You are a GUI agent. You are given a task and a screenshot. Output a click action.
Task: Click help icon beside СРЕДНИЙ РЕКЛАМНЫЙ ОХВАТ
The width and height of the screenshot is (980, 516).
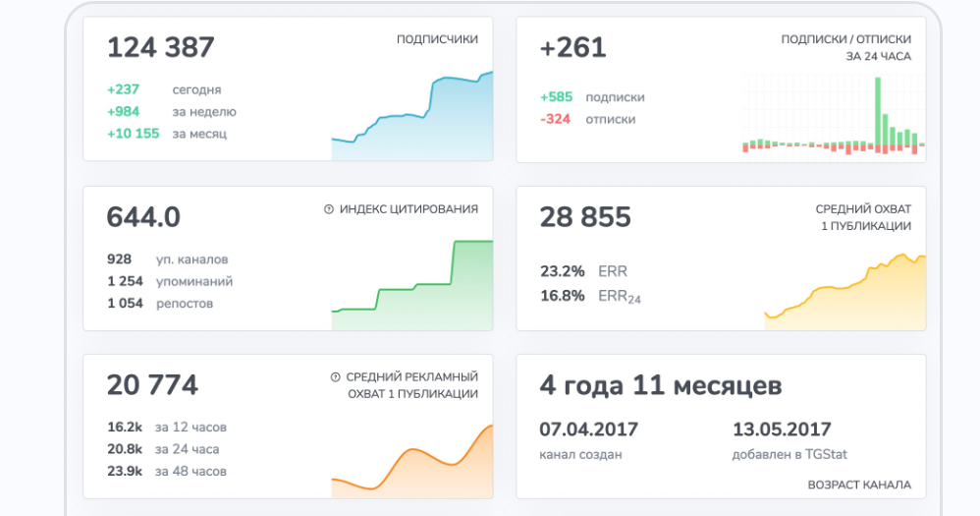tap(335, 377)
